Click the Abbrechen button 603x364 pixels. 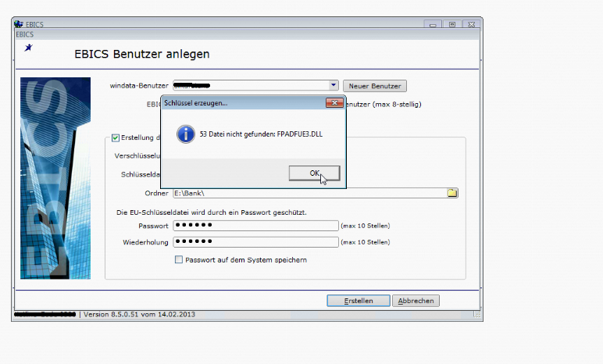(416, 301)
